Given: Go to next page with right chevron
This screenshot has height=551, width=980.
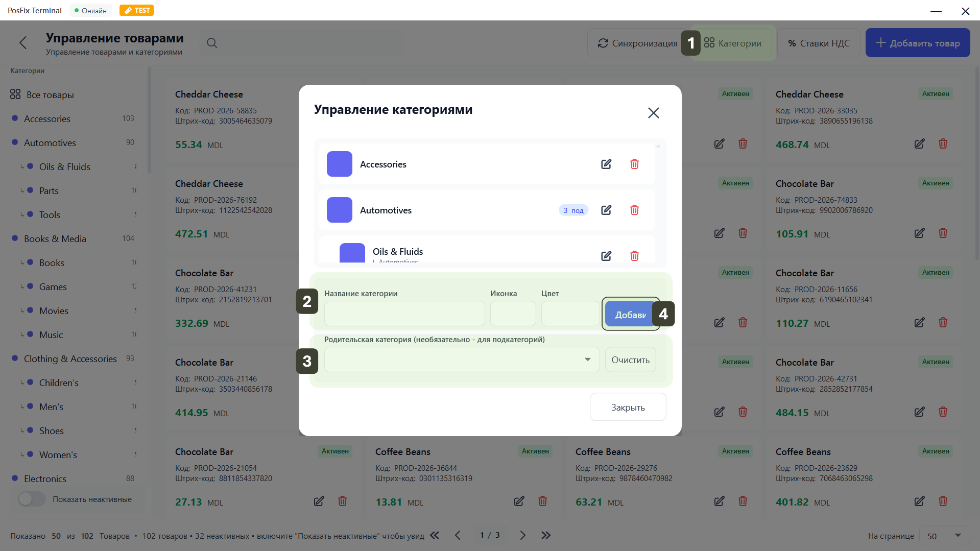Looking at the screenshot, I should coord(522,535).
